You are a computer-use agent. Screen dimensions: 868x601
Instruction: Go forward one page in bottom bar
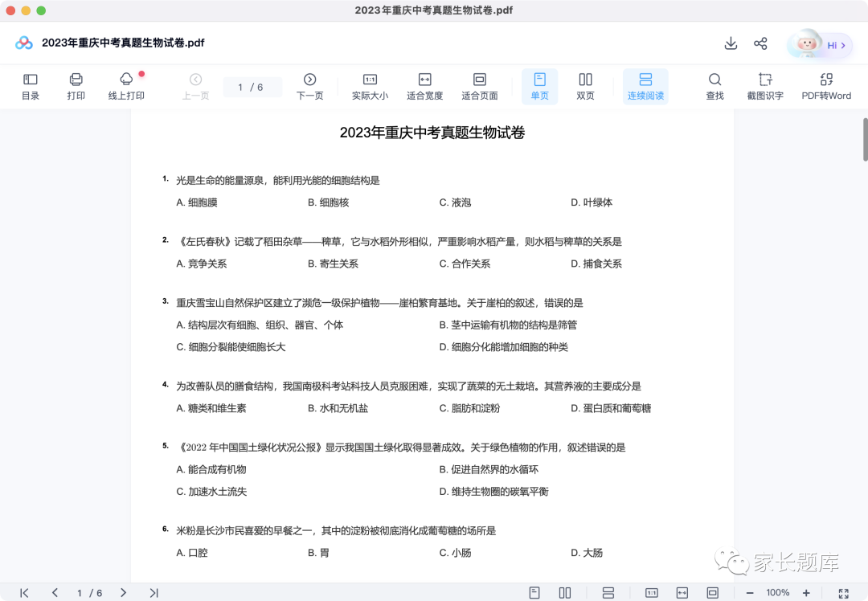(x=123, y=593)
